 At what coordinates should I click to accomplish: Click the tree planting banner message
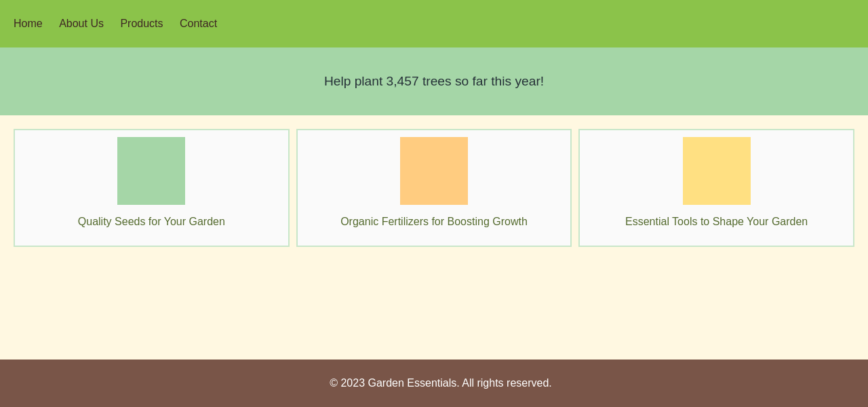point(434,81)
